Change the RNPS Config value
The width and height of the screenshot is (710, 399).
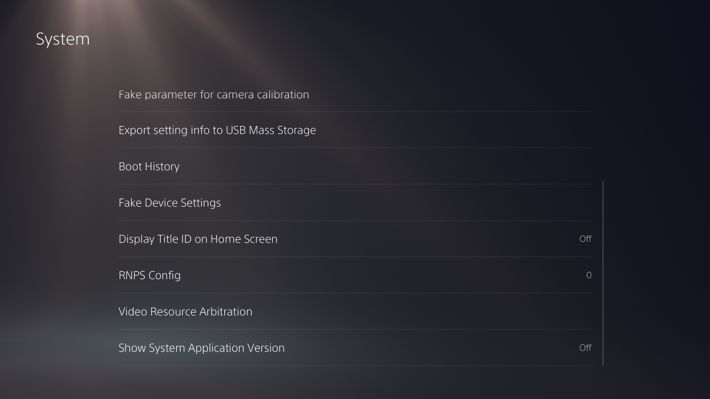pos(355,275)
